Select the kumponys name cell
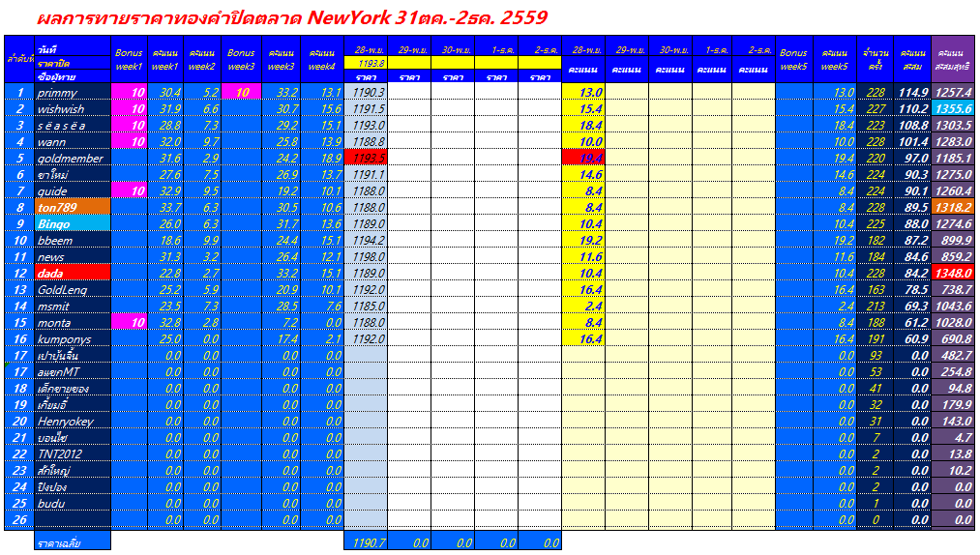Viewport: 980px width, 555px height. coord(73,338)
